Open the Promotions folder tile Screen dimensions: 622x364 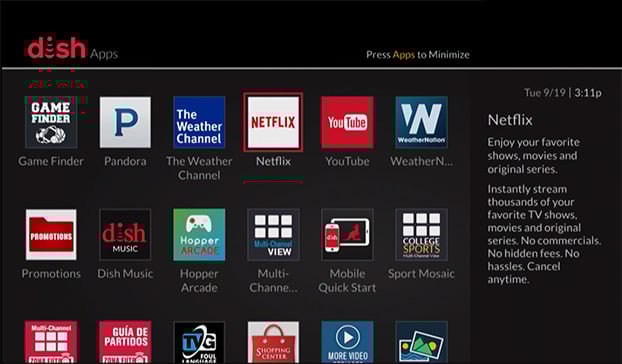pos(51,234)
